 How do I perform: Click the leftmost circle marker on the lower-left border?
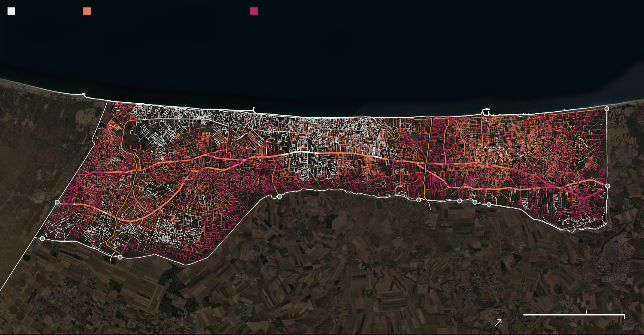coord(42,239)
